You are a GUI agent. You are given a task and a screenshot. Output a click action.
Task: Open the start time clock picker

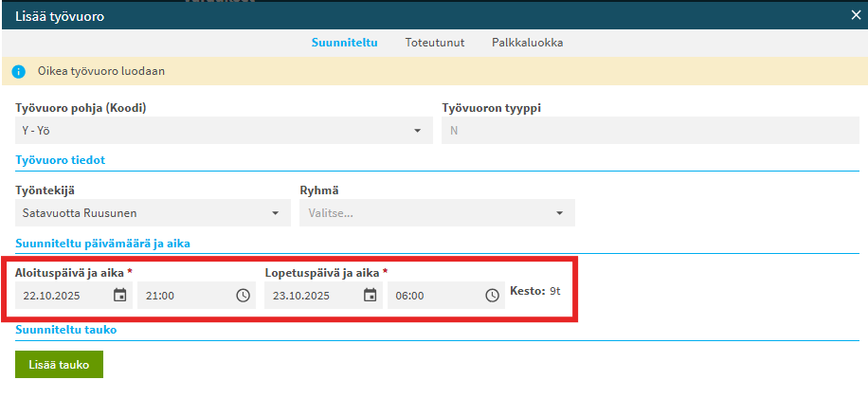click(243, 296)
